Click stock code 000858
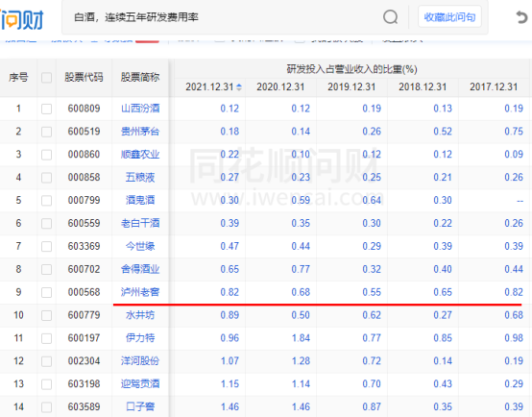 point(84,177)
